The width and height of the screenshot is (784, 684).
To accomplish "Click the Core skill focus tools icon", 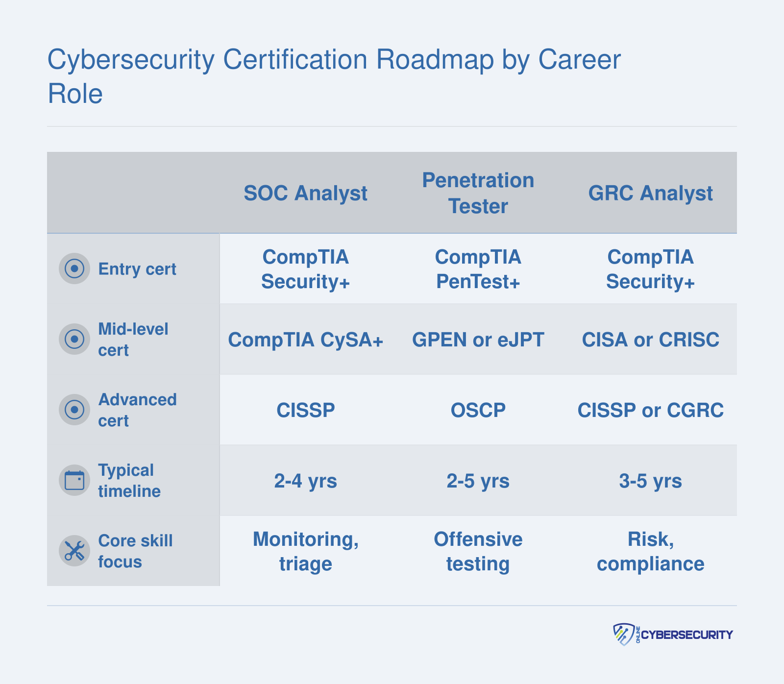I will (x=74, y=551).
